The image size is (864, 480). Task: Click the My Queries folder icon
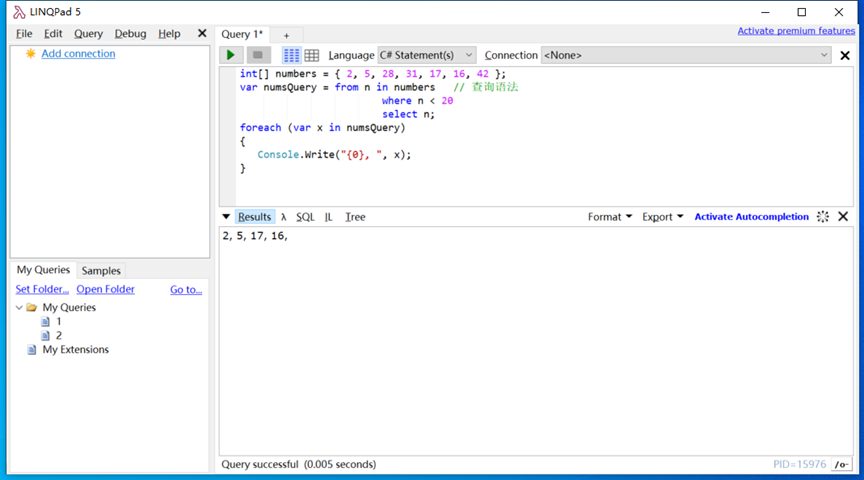[x=31, y=308]
